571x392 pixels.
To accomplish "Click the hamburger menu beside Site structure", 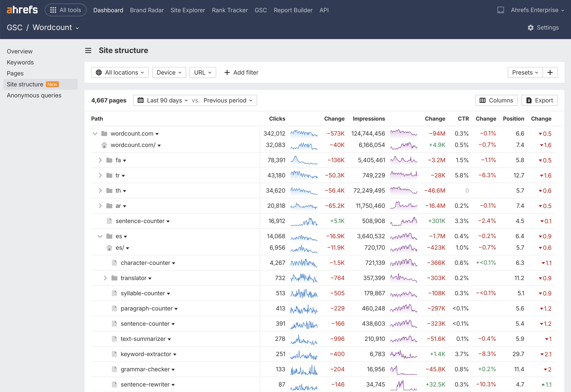I will [88, 50].
